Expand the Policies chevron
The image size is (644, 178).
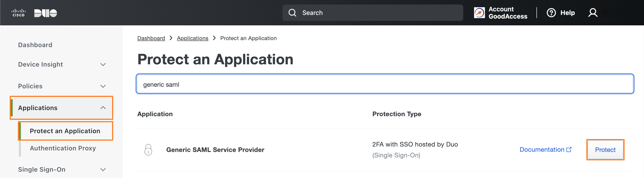pyautogui.click(x=103, y=86)
